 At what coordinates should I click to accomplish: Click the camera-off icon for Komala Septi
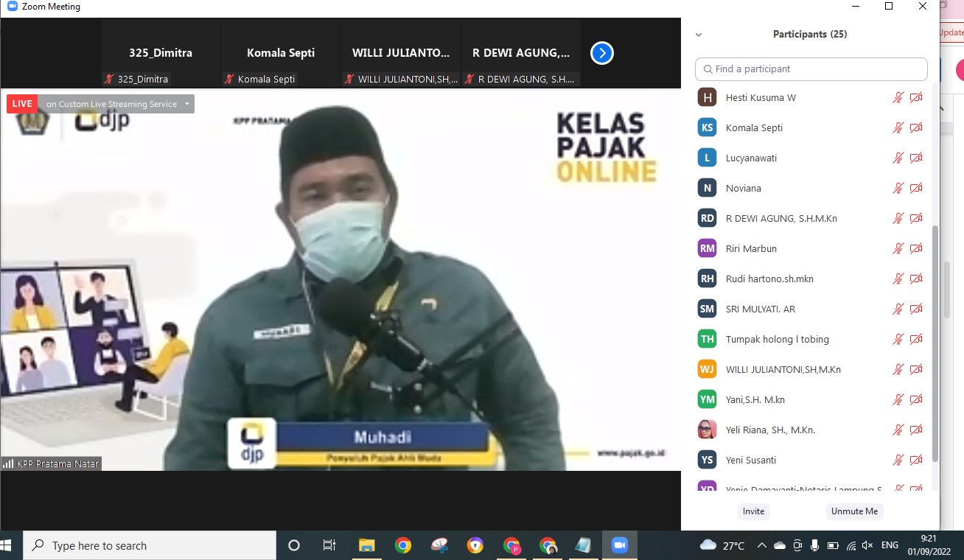(x=916, y=127)
